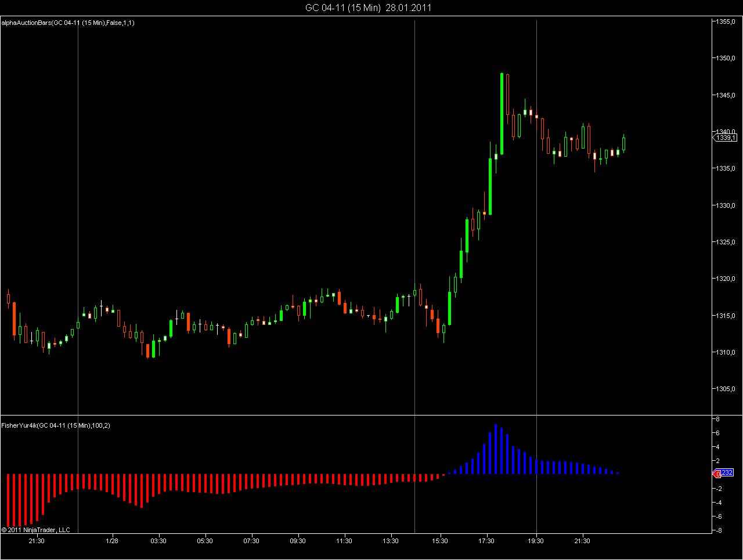Click the 1315,0 price axis label
This screenshot has width=743, height=560.
pyautogui.click(x=726, y=316)
